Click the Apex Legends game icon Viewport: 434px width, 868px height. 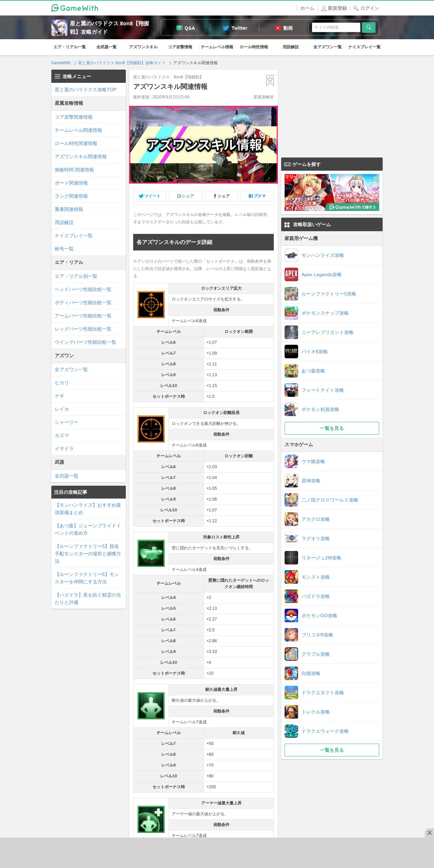pyautogui.click(x=291, y=274)
